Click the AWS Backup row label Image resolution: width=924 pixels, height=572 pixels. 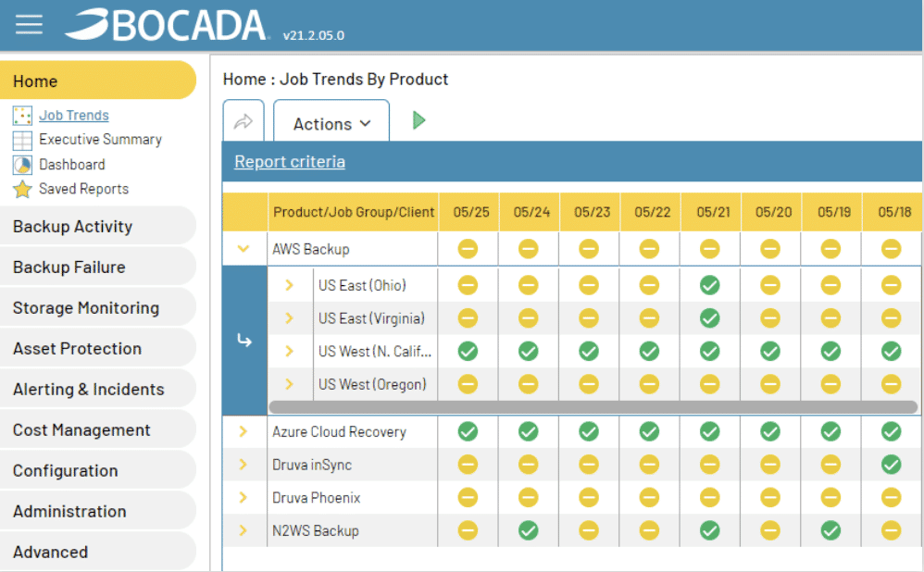coord(310,249)
